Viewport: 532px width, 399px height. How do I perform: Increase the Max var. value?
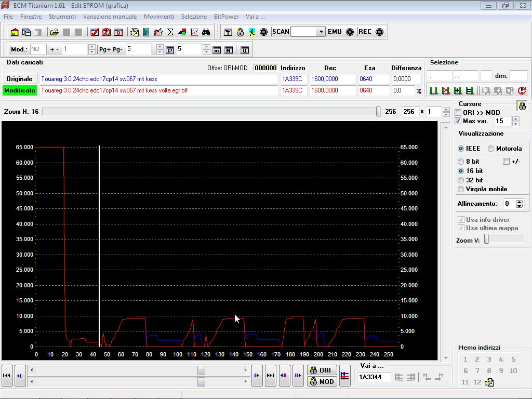point(516,119)
